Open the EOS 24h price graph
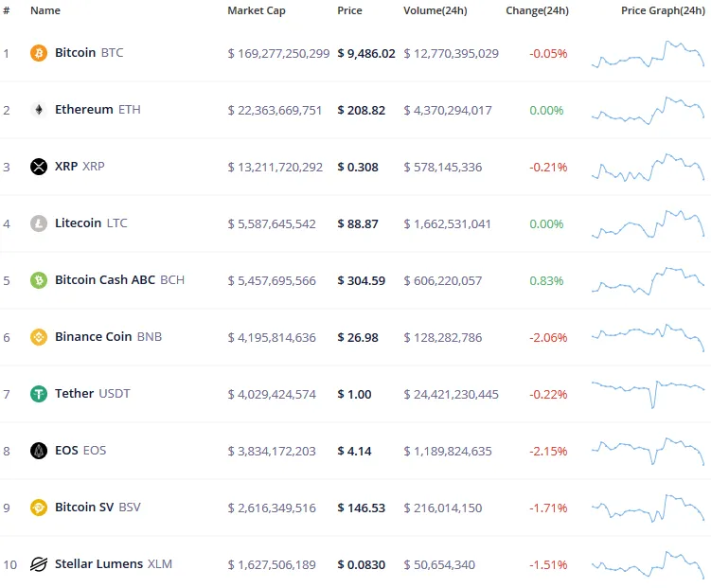The height and width of the screenshot is (588, 711). [648, 451]
